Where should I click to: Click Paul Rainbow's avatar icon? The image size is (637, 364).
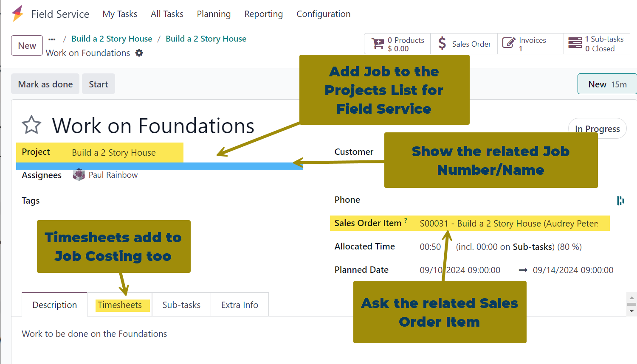[79, 175]
